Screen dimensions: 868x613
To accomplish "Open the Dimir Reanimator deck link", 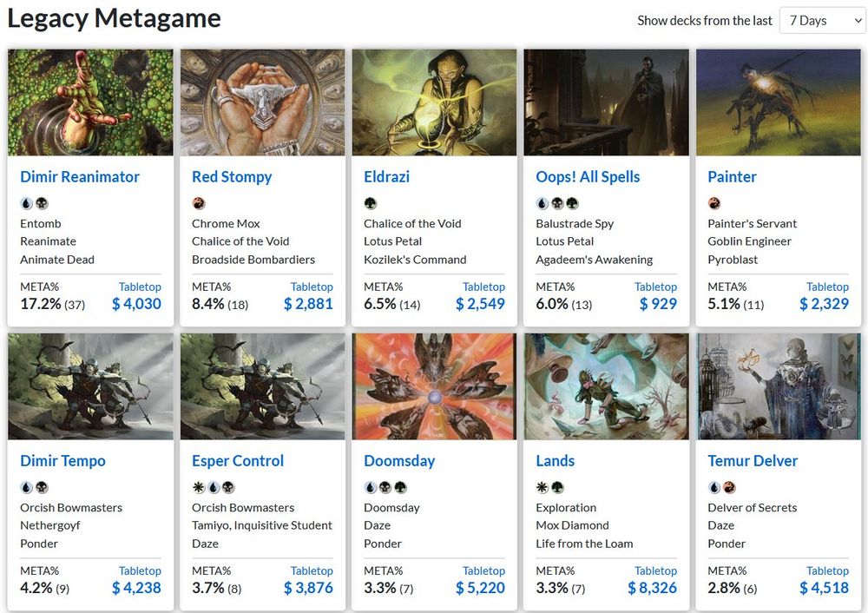I will coord(80,177).
